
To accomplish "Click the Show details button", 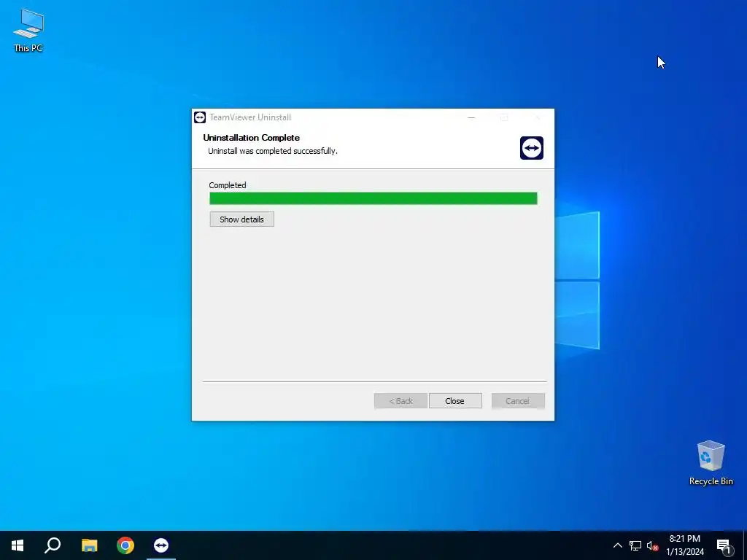I will click(241, 219).
